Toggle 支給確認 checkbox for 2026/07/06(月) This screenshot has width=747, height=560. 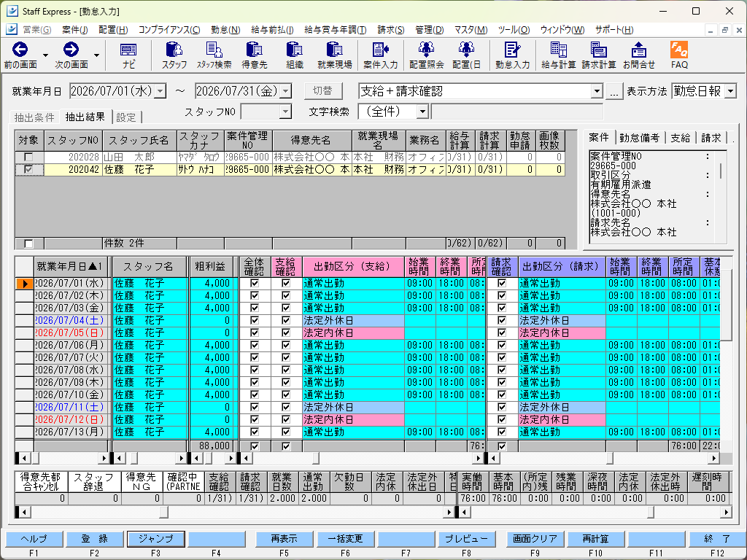pyautogui.click(x=286, y=345)
